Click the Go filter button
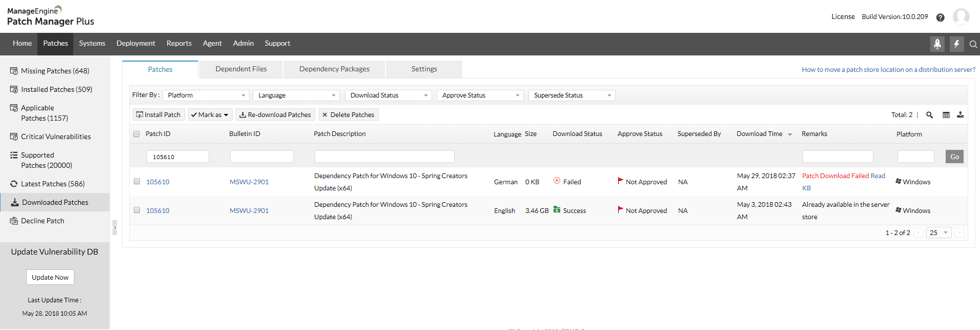Image resolution: width=980 pixels, height=330 pixels. coord(954,157)
